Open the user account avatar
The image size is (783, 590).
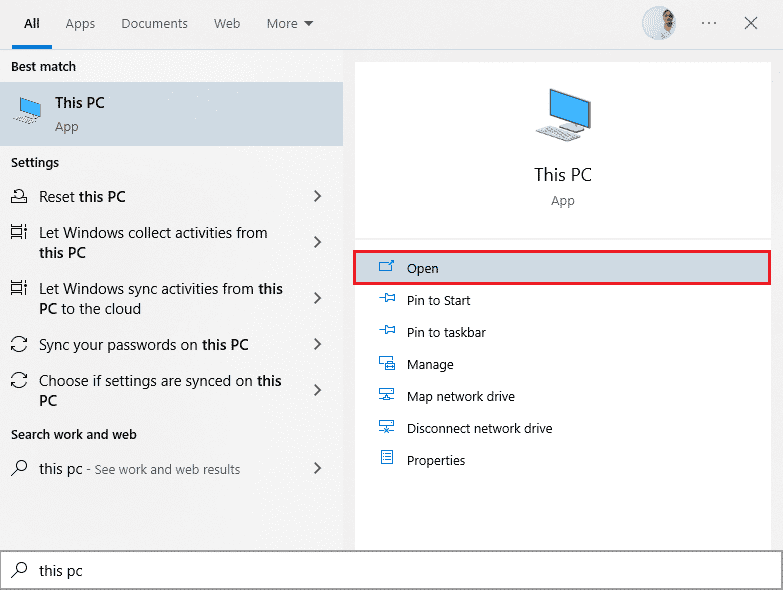coord(659,23)
